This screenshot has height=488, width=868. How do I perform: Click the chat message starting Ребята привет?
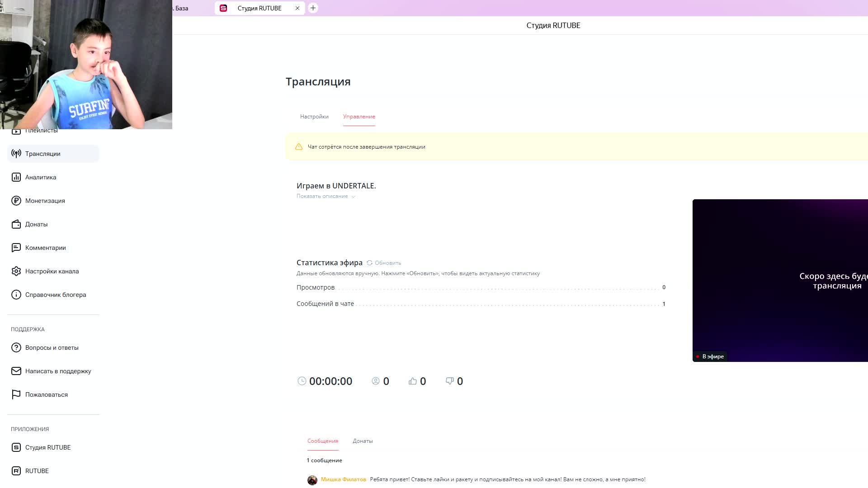click(508, 479)
